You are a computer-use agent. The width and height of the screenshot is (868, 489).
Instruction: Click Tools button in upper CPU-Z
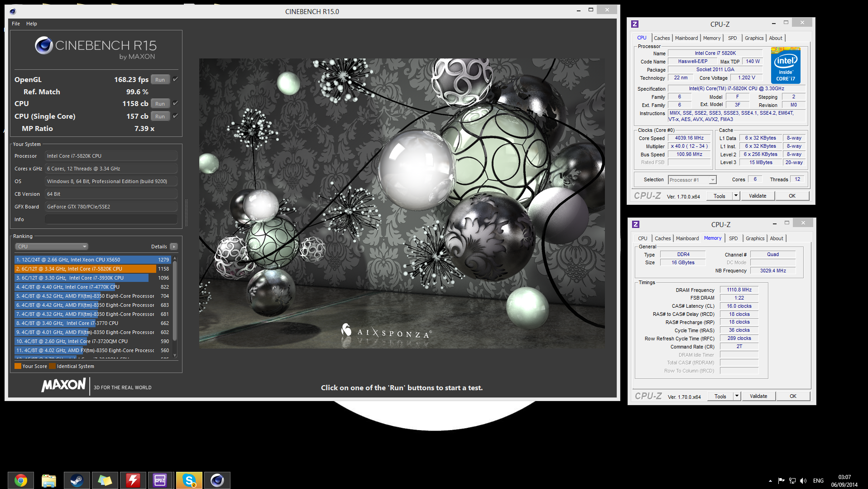719,196
